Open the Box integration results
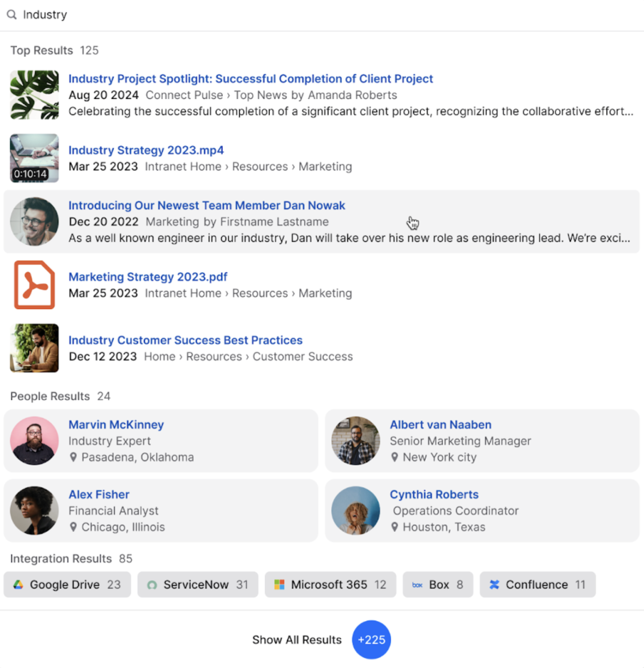Image resolution: width=644 pixels, height=668 pixels. click(x=438, y=584)
